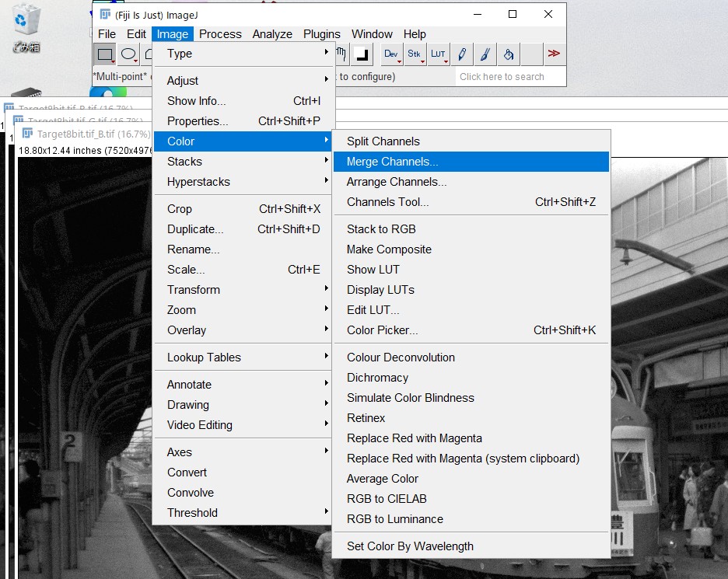Select Colour Deconvolution
Image resolution: width=728 pixels, height=579 pixels.
(x=471, y=358)
